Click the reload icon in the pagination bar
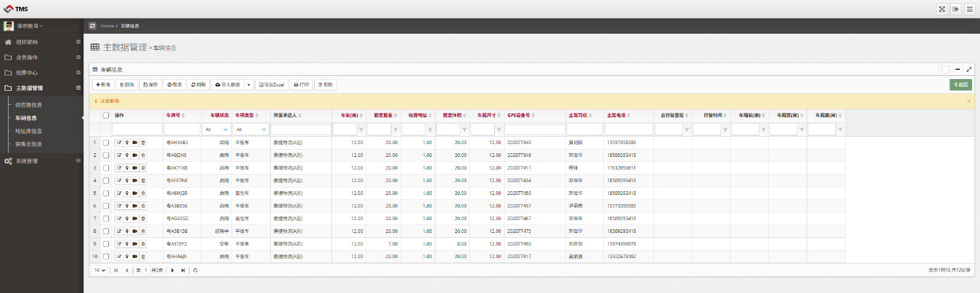 [195, 270]
